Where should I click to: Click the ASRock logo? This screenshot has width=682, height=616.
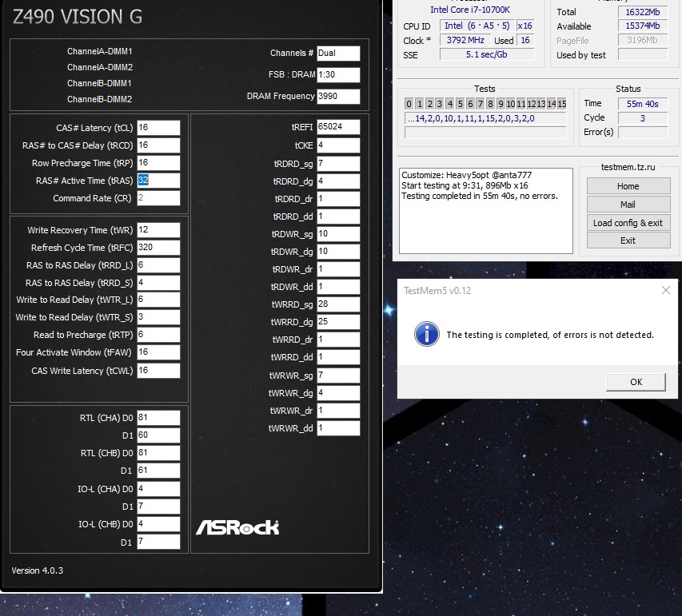click(237, 527)
